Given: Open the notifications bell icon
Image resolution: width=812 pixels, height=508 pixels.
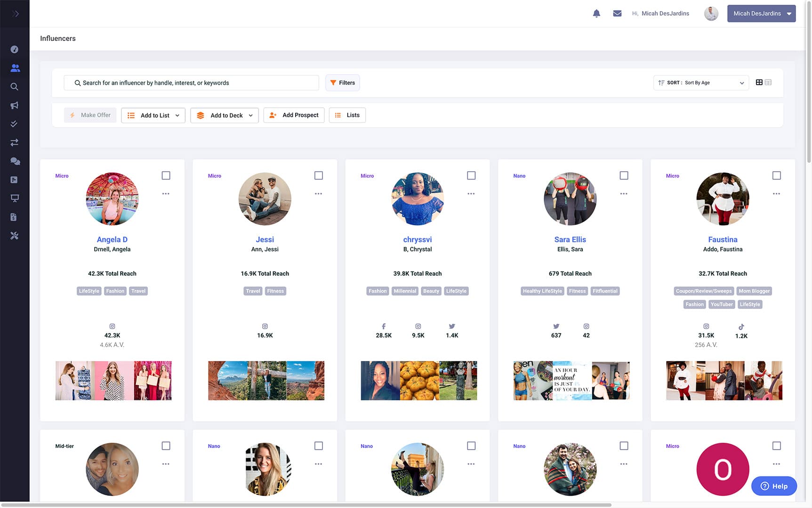Looking at the screenshot, I should 596,14.
